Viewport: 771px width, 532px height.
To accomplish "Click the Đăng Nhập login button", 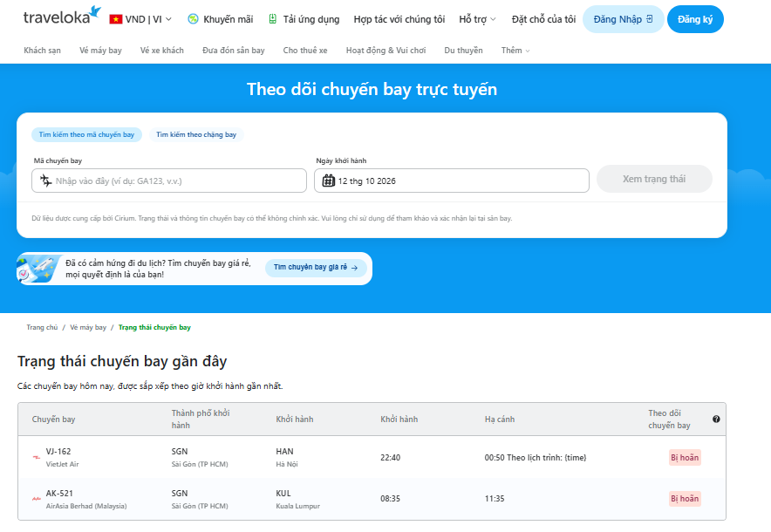I will point(623,19).
